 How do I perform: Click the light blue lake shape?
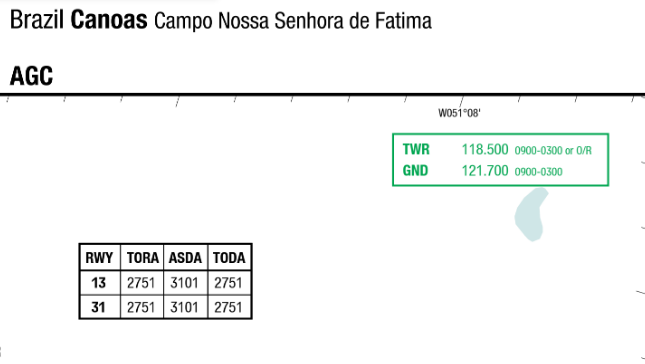coord(531,214)
